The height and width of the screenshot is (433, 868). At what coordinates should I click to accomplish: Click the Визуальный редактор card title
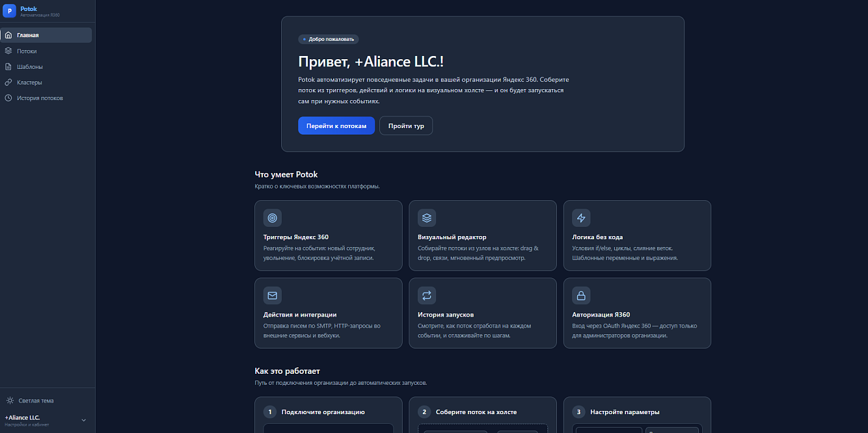[x=452, y=237]
